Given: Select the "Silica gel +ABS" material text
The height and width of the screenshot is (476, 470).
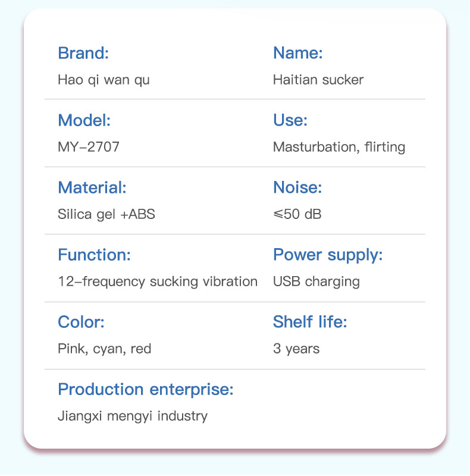Looking at the screenshot, I should pos(106,214).
